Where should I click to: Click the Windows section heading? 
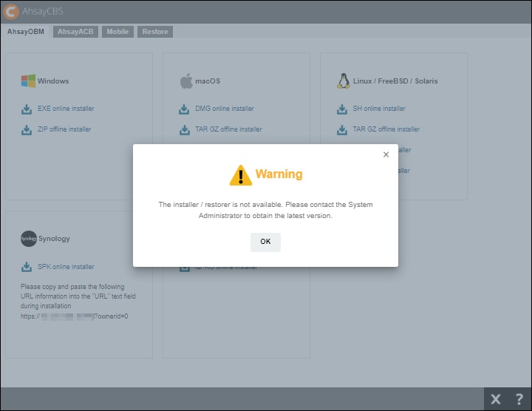point(53,81)
